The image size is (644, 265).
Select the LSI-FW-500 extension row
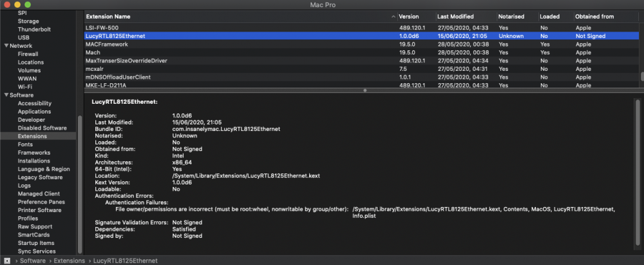click(361, 28)
